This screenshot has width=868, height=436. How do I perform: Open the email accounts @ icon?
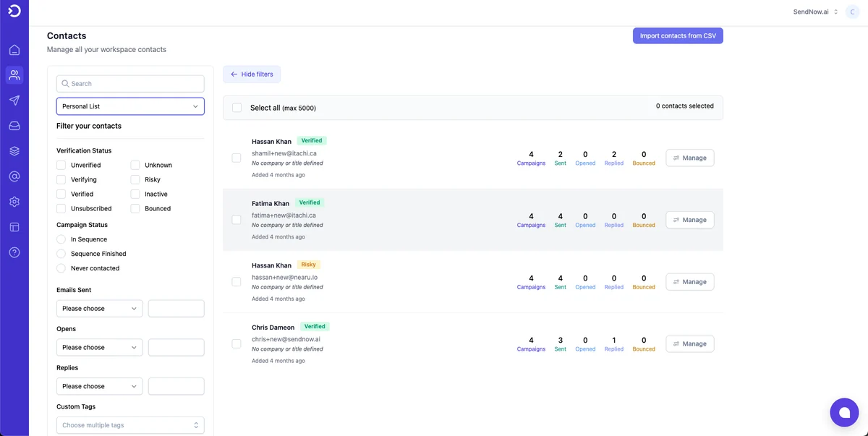pos(14,176)
